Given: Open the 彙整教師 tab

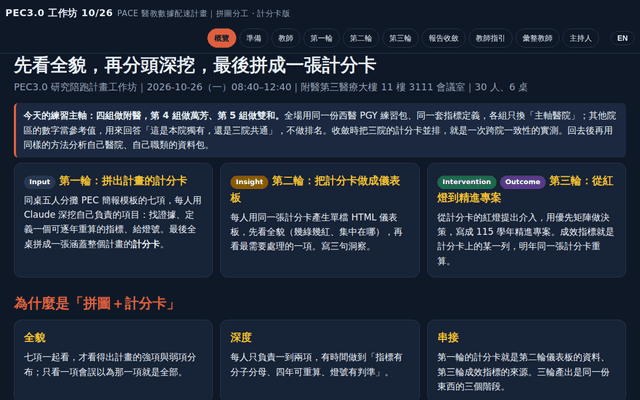Looking at the screenshot, I should coord(537,38).
